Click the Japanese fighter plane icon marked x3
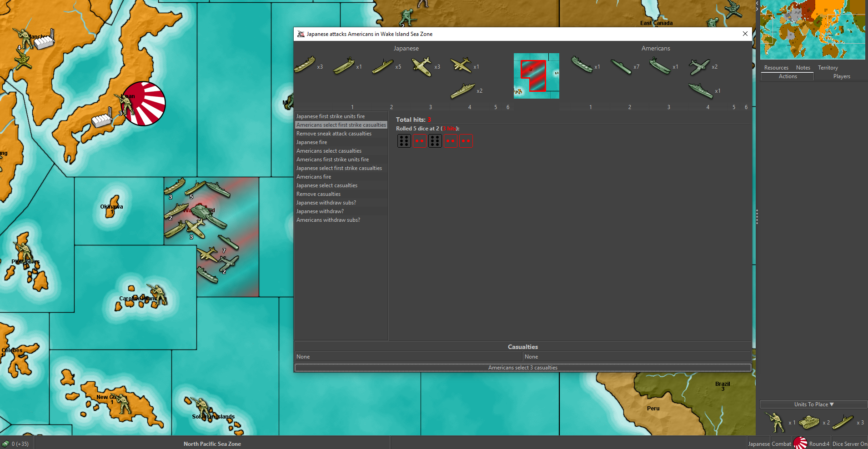The height and width of the screenshot is (449, 868). 422,66
